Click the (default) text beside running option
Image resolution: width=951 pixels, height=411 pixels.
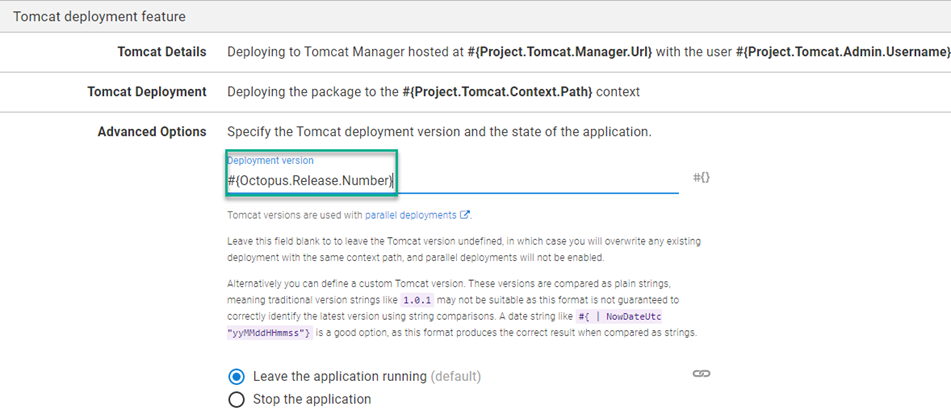tap(455, 376)
